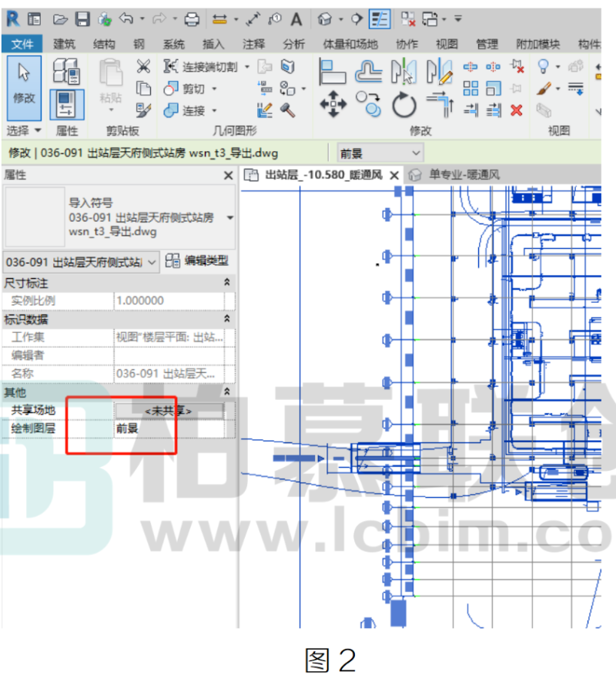The height and width of the screenshot is (682, 616).
Task: Click the Measure tool icon in quick access toolbar
Action: point(219,19)
